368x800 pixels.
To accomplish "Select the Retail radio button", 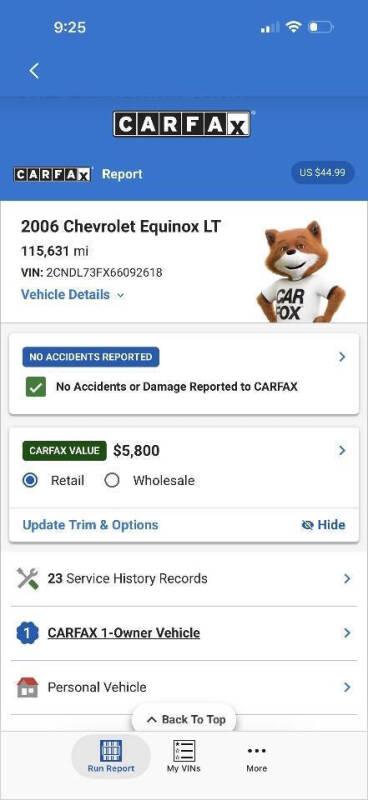I will [x=30, y=481].
